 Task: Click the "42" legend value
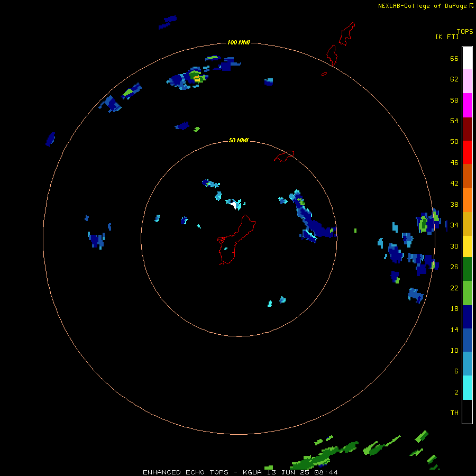(454, 183)
